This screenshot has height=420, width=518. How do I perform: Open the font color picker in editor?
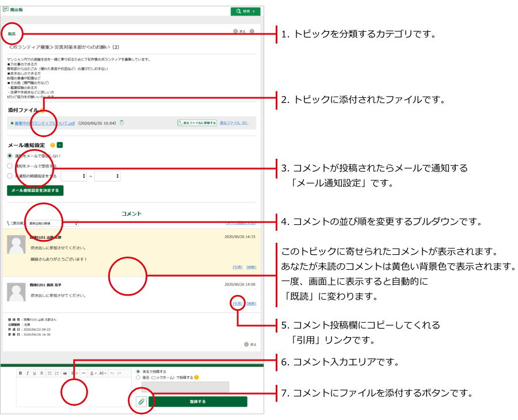[93, 373]
